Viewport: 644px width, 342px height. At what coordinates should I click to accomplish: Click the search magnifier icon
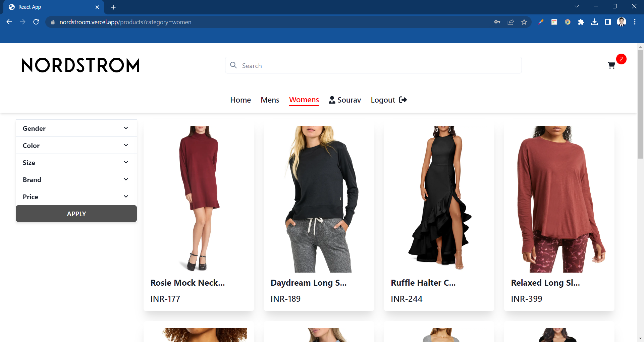coord(233,65)
